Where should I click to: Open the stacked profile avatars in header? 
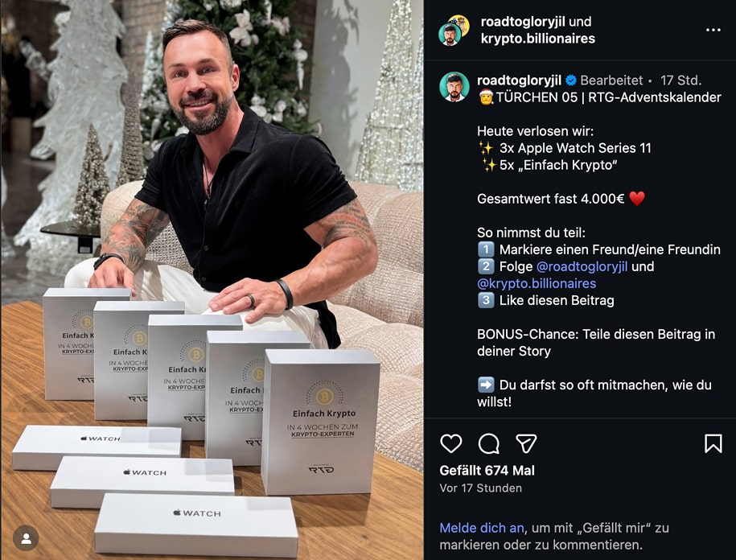(454, 30)
